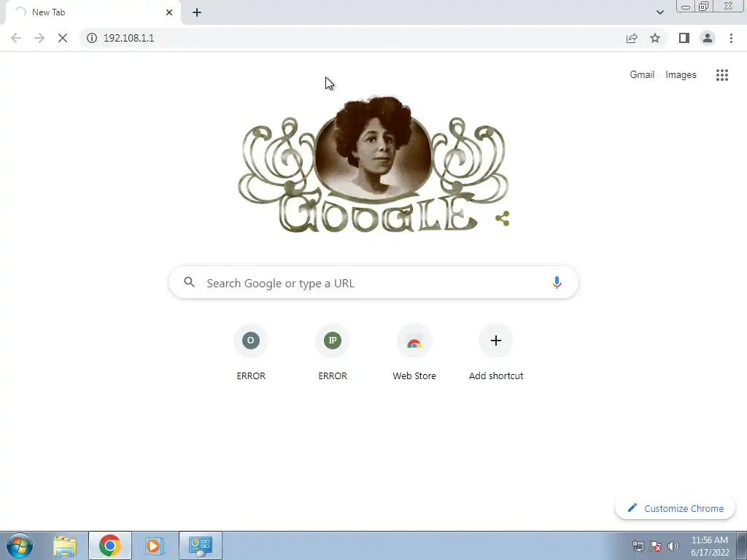Open the profile avatar menu
The width and height of the screenshot is (747, 560).
[708, 38]
